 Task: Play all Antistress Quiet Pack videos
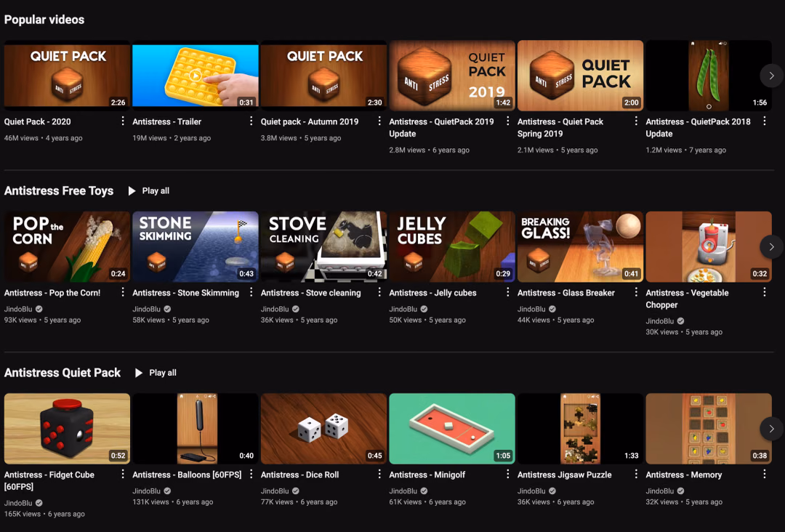156,373
